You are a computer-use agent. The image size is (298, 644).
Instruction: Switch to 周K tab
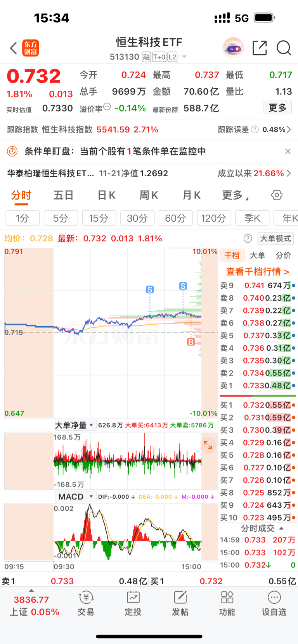(149, 195)
